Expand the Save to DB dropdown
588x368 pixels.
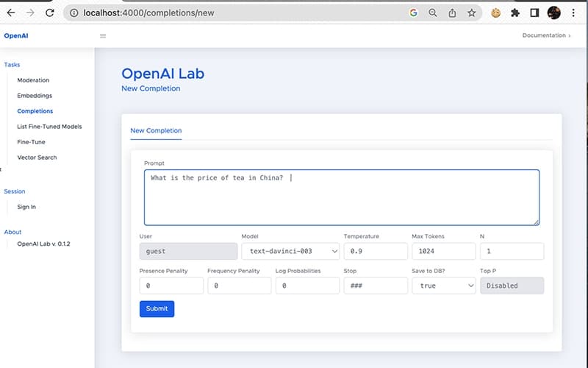[443, 286]
